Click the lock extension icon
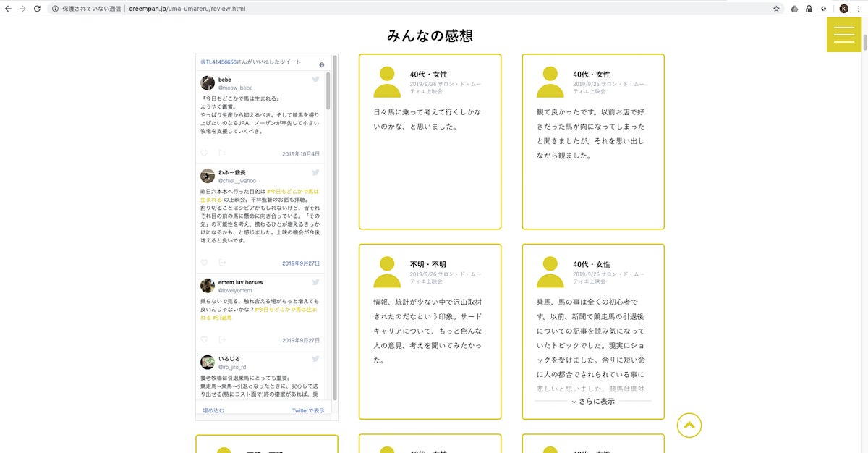This screenshot has width=868, height=453. click(809, 9)
